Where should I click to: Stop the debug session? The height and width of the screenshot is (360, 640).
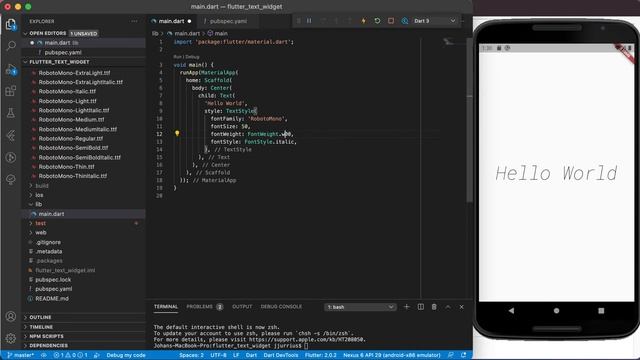391,21
